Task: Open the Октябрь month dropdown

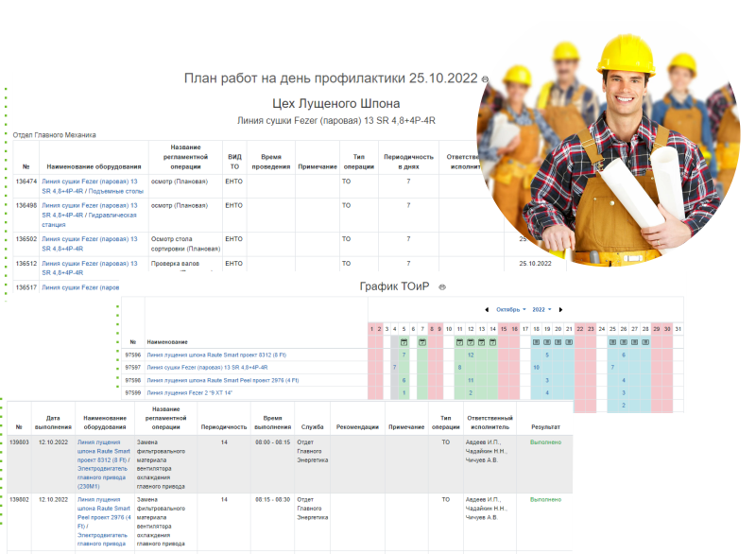Action: (x=511, y=309)
